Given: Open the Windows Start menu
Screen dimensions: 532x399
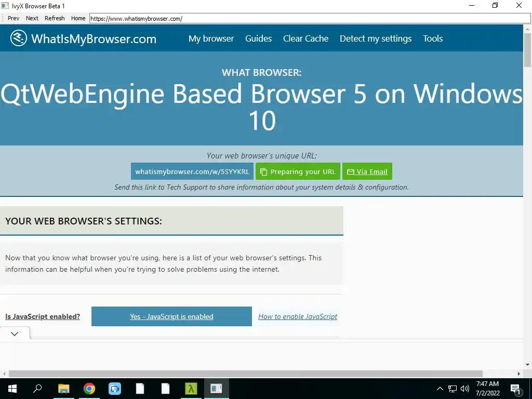Looking at the screenshot, I should (12, 389).
